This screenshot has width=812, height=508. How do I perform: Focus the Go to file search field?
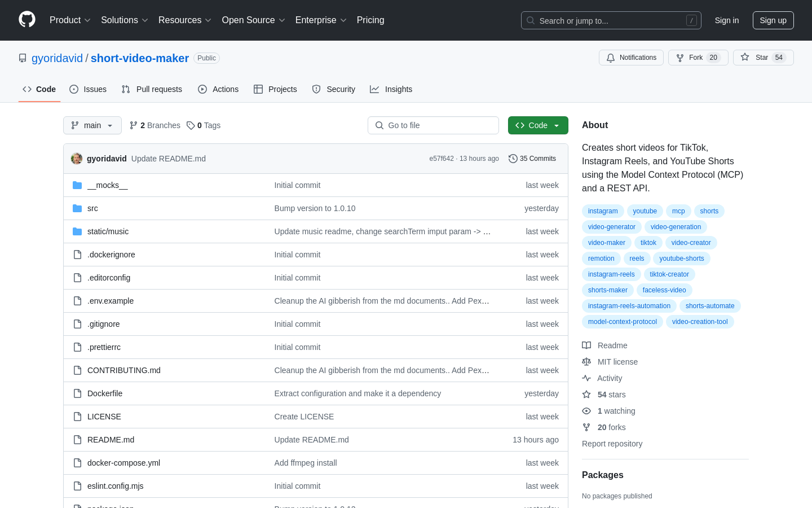tap(433, 125)
